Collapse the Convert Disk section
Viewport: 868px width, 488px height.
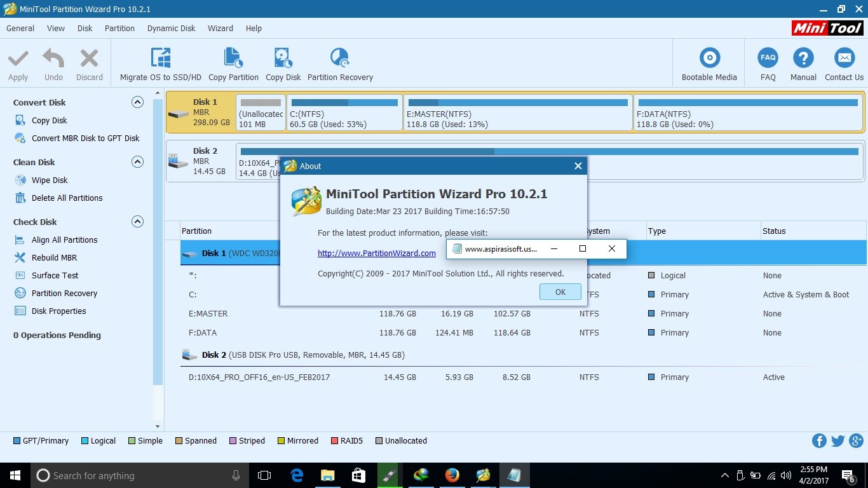(x=137, y=102)
